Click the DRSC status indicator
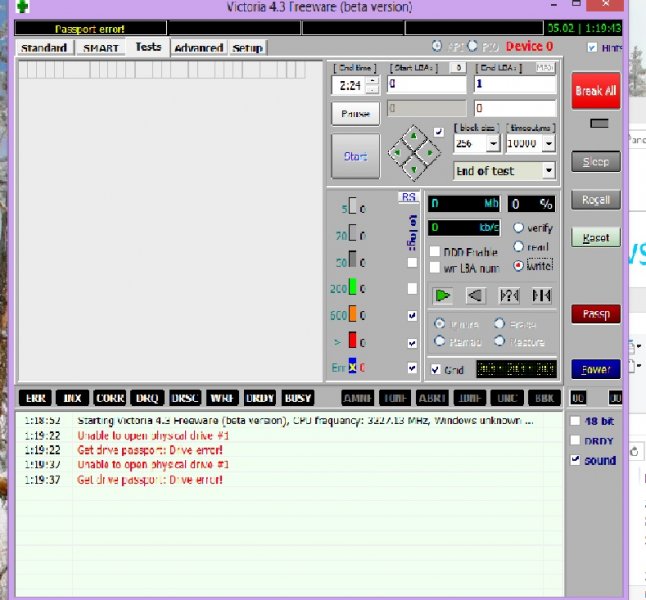Image resolution: width=646 pixels, height=600 pixels. [185, 398]
